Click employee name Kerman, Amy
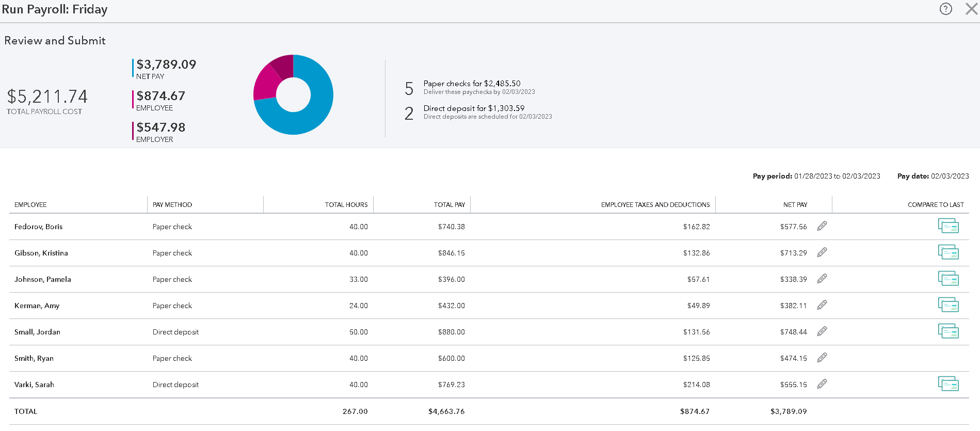980x431 pixels. click(x=37, y=306)
